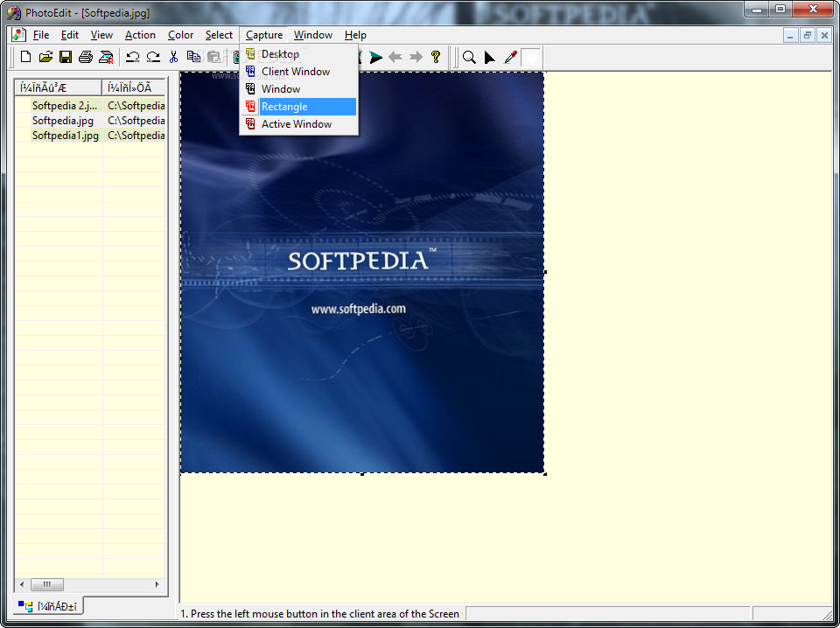Image resolution: width=840 pixels, height=628 pixels.
Task: Click the PhotoEdit document icon in menu bar
Action: click(x=18, y=35)
